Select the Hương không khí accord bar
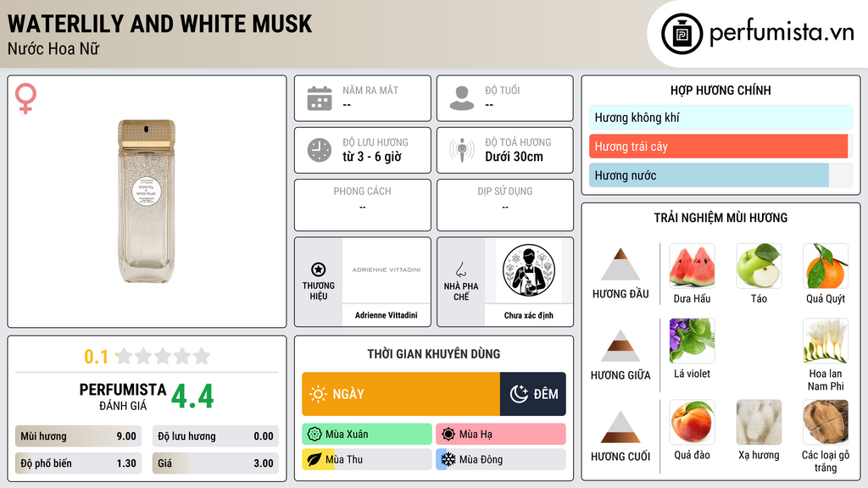Image resolution: width=868 pixels, height=488 pixels. click(x=721, y=117)
